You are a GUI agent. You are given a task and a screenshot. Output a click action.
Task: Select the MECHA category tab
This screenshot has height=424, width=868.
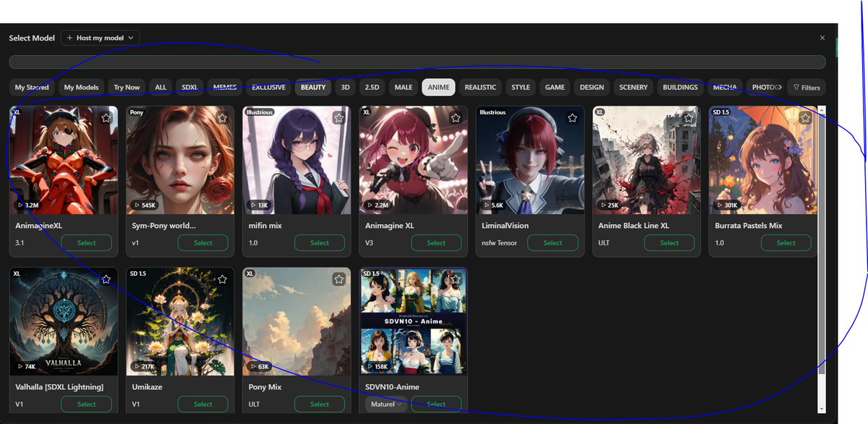[x=725, y=88]
